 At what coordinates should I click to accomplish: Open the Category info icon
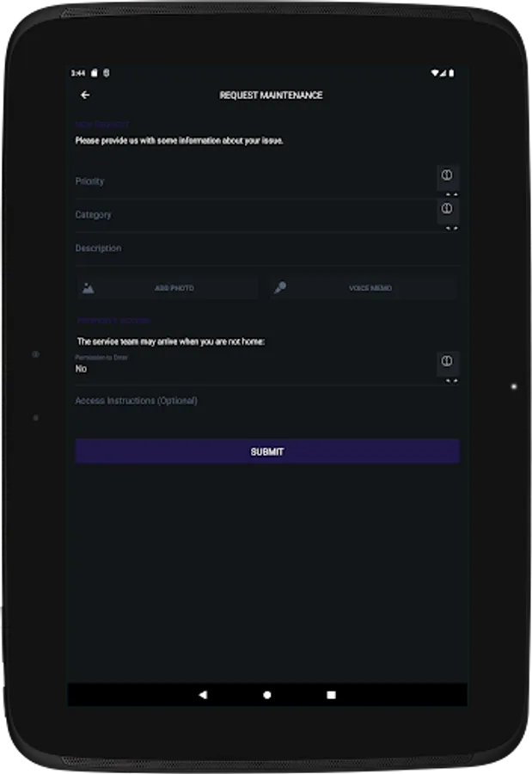pos(447,209)
